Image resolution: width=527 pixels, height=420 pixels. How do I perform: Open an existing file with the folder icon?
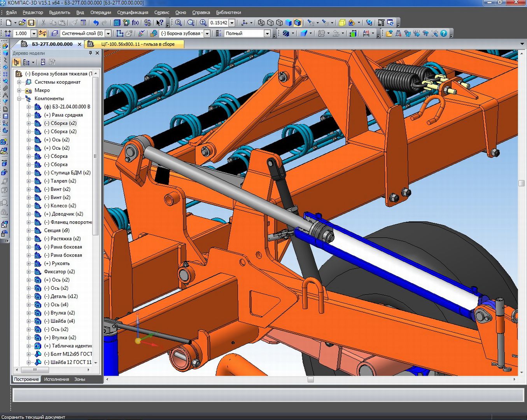[x=22, y=23]
